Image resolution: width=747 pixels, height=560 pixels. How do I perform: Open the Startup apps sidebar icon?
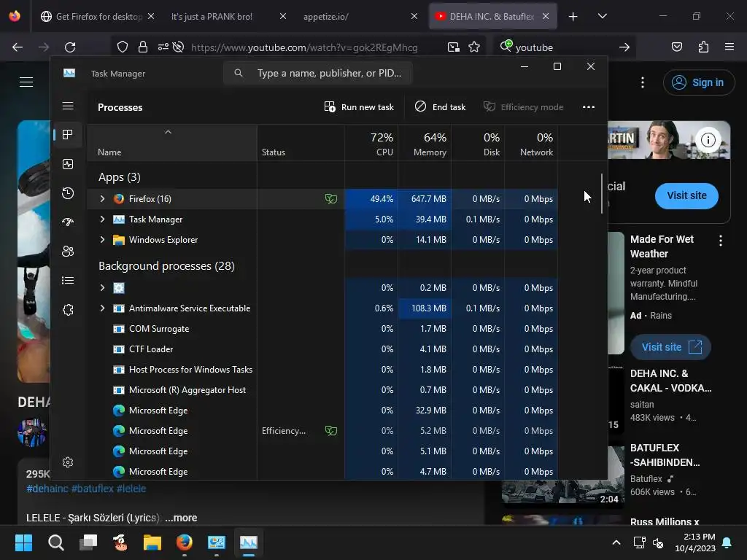68,222
